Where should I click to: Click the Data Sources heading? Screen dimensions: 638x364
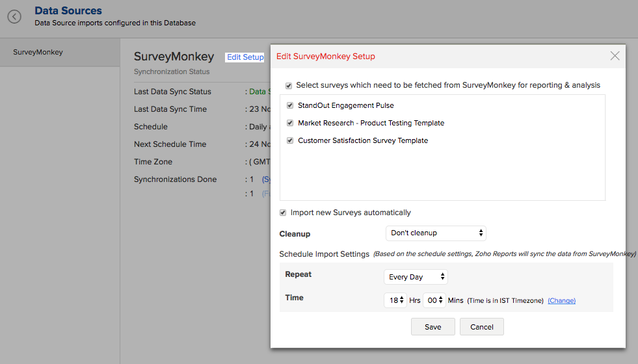pos(68,10)
